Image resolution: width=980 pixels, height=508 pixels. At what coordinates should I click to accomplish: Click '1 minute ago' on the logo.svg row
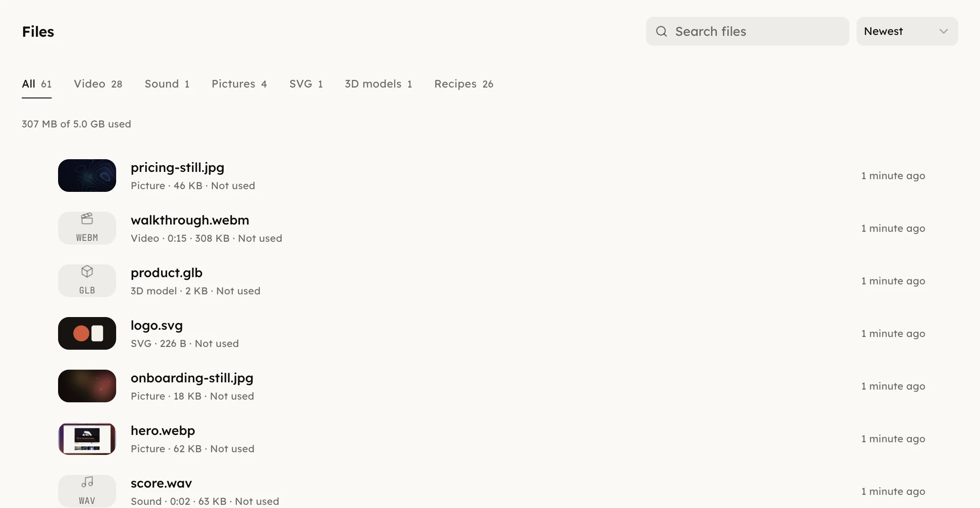point(893,333)
